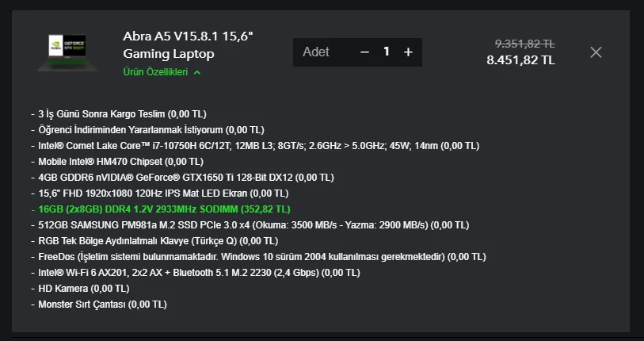Image resolution: width=644 pixels, height=341 pixels.
Task: Click the discounted price 8.451,82 TL
Action: coord(520,59)
